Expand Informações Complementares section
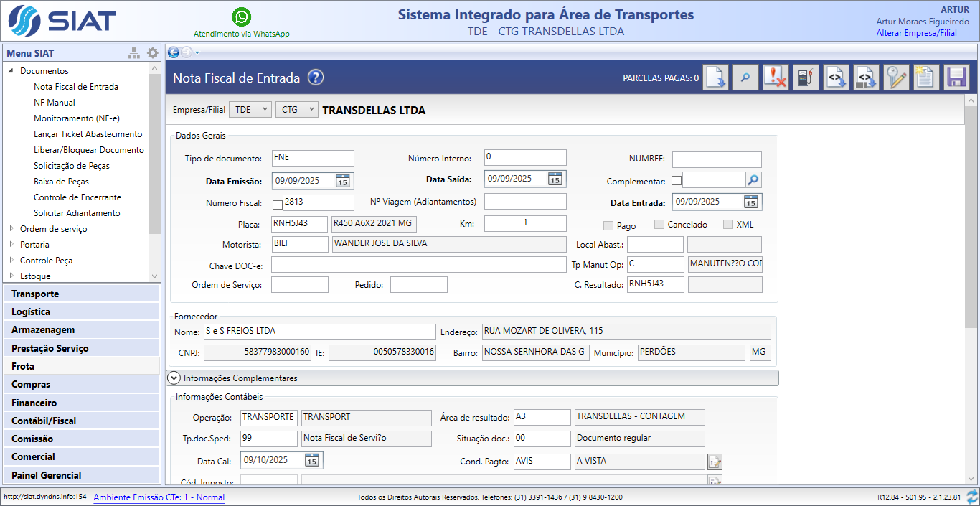This screenshot has height=506, width=980. click(174, 378)
